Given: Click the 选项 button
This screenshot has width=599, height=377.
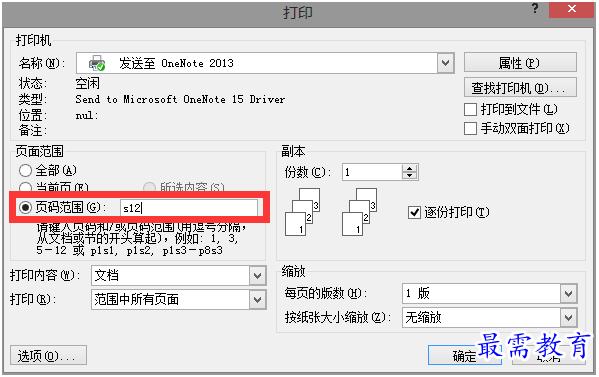Looking at the screenshot, I should (x=48, y=356).
